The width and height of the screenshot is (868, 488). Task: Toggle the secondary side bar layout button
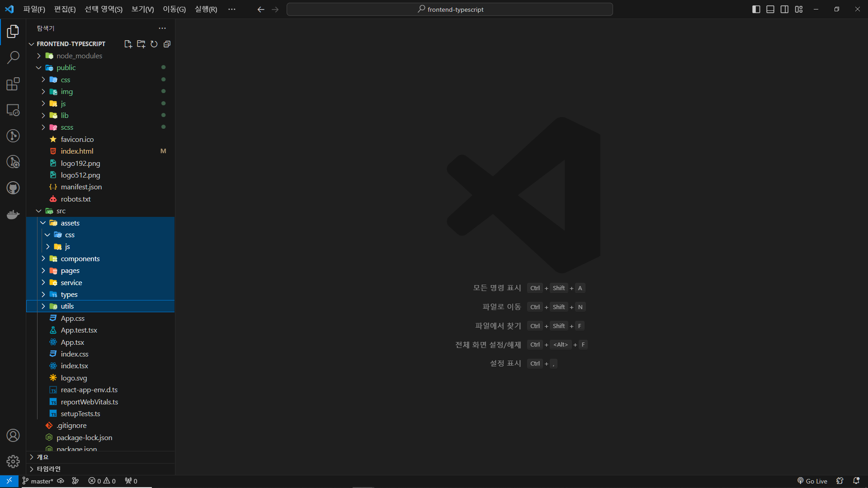(784, 9)
